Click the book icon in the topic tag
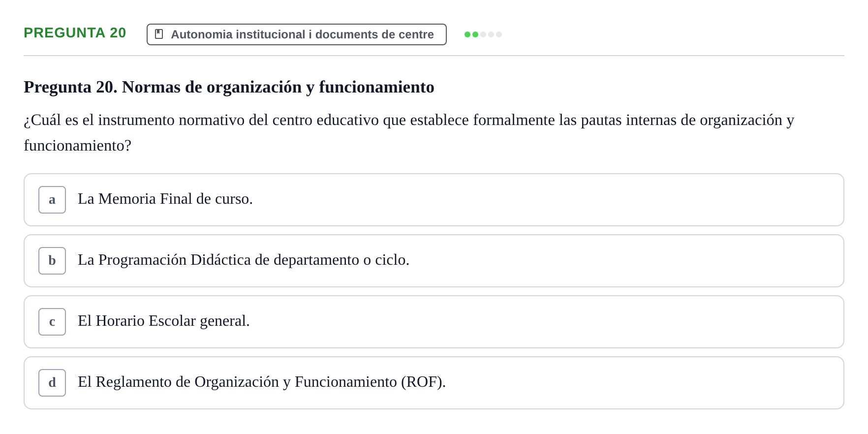The height and width of the screenshot is (434, 868). 159,34
